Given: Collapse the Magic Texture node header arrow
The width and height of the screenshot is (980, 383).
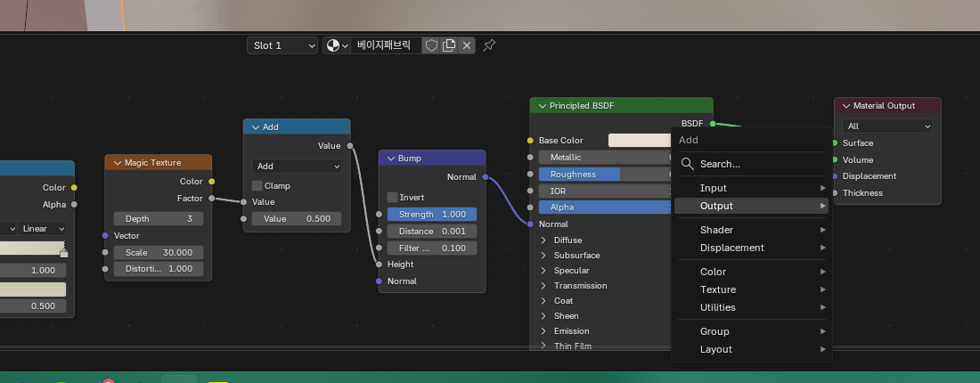Looking at the screenshot, I should pos(116,163).
